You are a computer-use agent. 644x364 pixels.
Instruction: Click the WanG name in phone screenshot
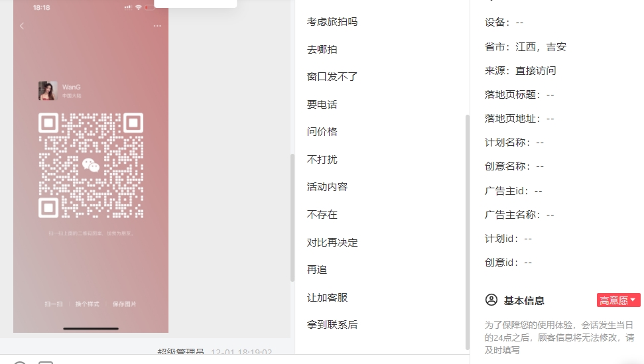point(72,87)
